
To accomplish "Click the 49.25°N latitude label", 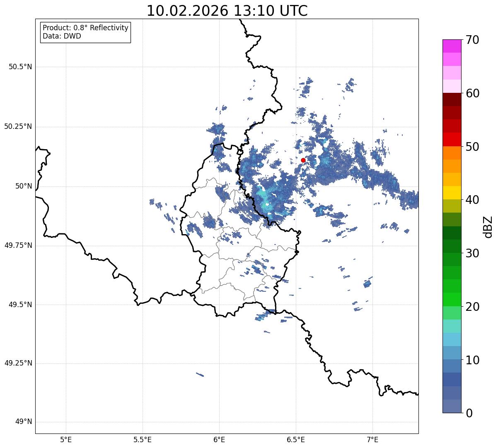I will 18,363.
